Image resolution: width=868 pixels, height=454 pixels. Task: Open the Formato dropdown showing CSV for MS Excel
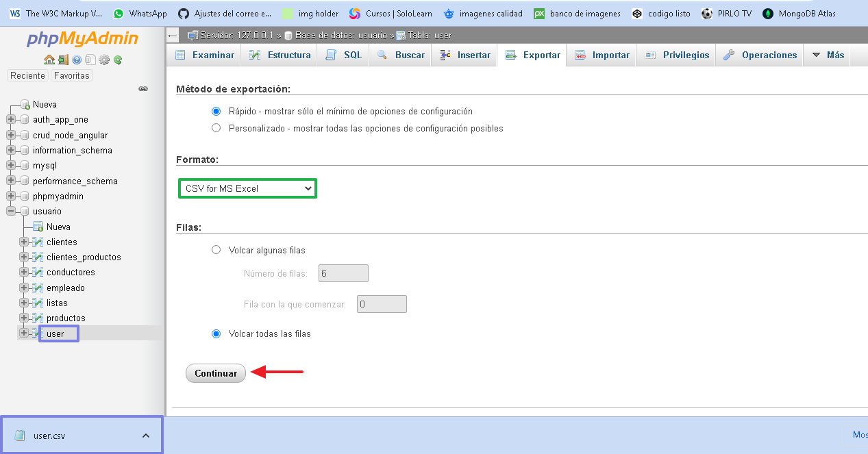tap(247, 188)
